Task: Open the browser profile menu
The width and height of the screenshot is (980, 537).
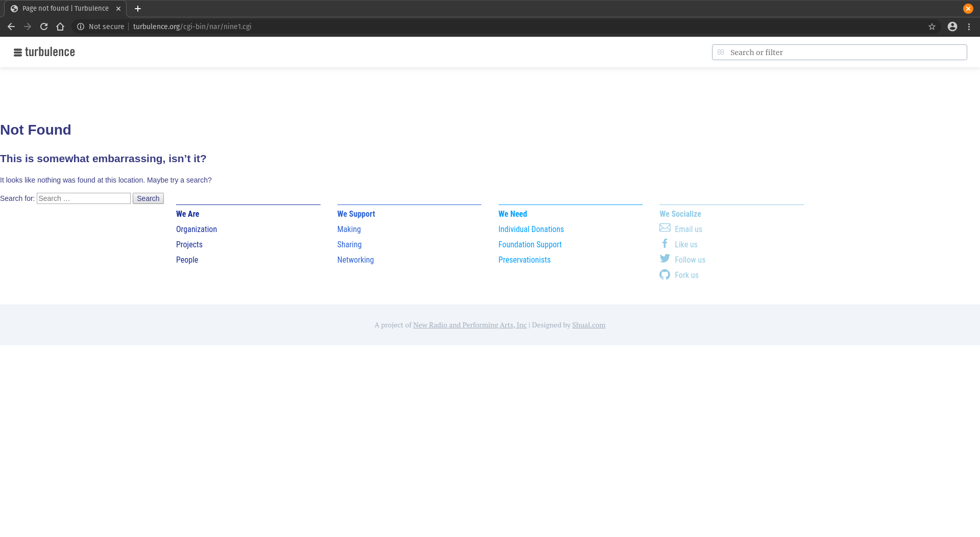Action: pos(952,27)
